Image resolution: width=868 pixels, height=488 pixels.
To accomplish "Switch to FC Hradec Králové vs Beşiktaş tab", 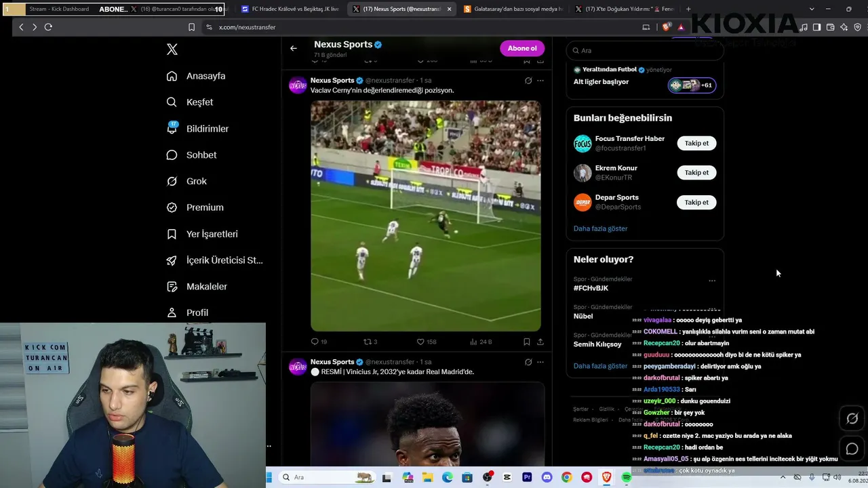I will coord(292,9).
